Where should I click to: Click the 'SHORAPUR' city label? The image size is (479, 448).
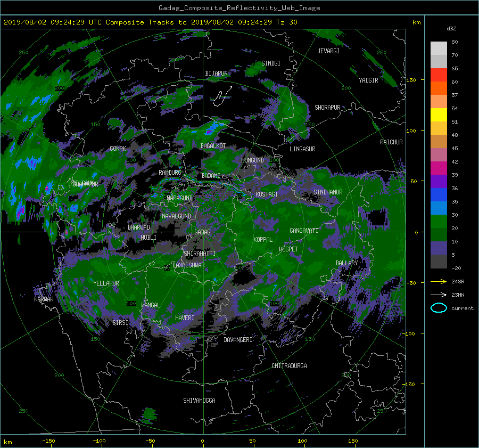pos(327,108)
